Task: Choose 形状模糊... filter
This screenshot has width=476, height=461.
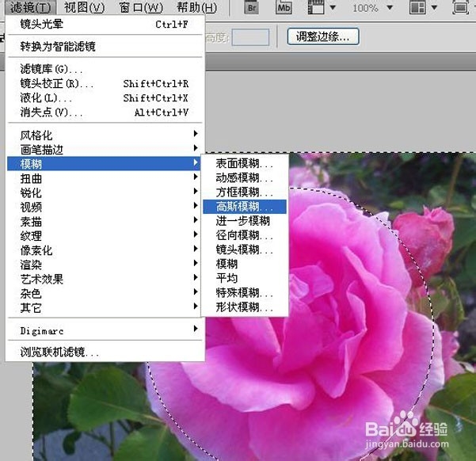Action: pos(245,307)
